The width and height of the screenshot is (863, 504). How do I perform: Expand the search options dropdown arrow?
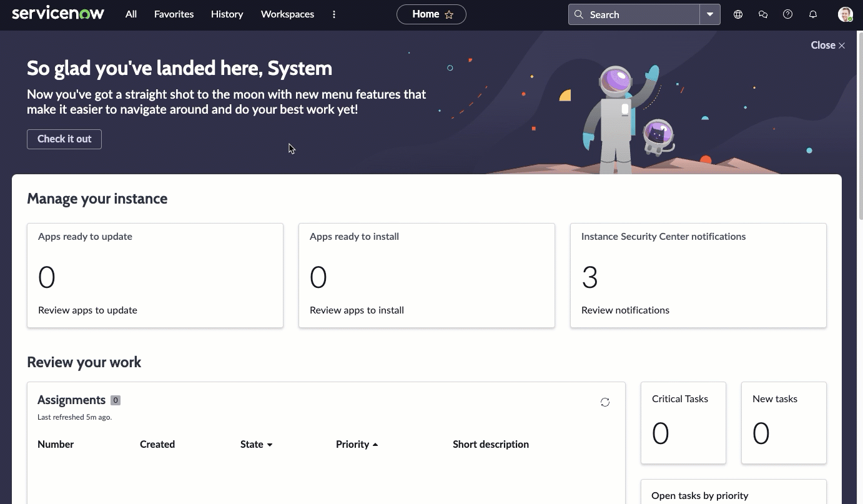[710, 14]
